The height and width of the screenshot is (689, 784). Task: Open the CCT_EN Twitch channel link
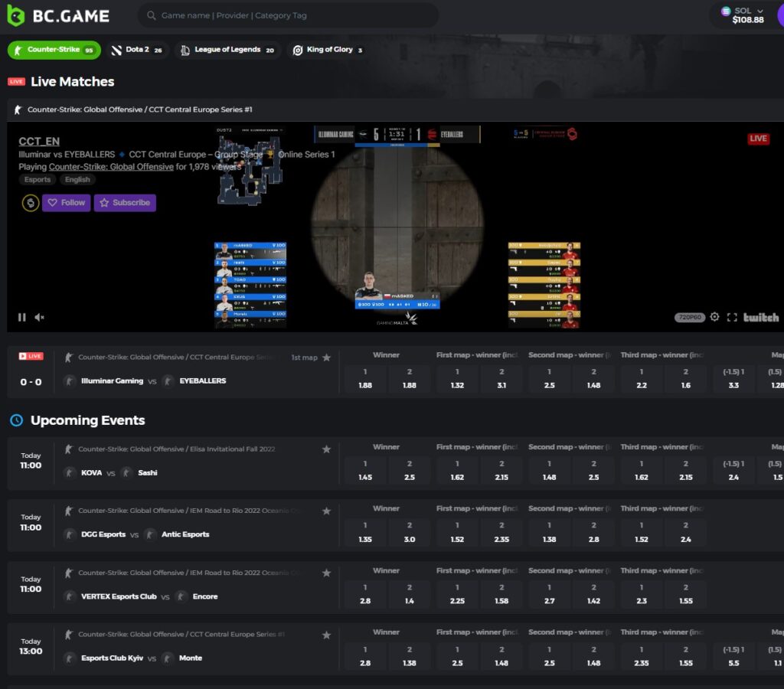[x=39, y=142]
